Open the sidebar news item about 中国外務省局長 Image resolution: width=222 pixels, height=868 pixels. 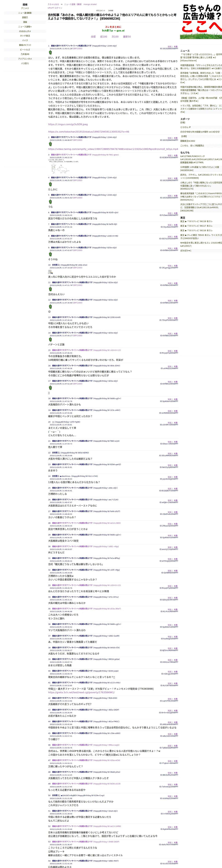click(201, 67)
